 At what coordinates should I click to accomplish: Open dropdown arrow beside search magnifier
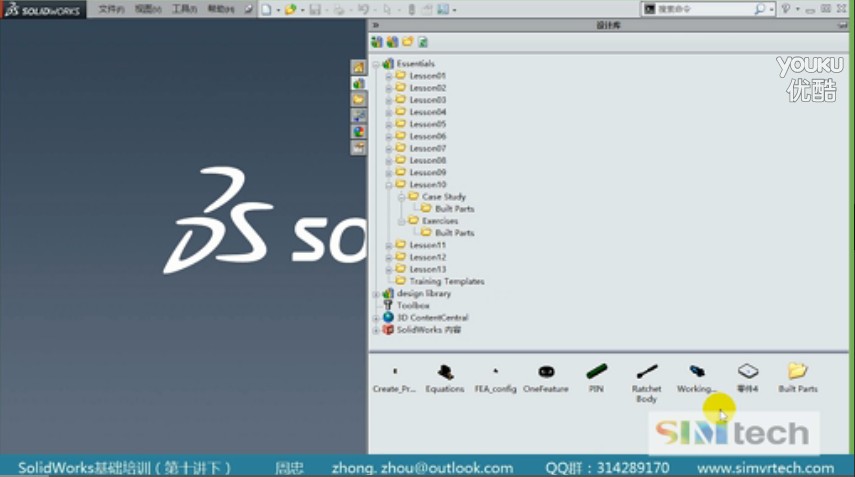point(771,9)
